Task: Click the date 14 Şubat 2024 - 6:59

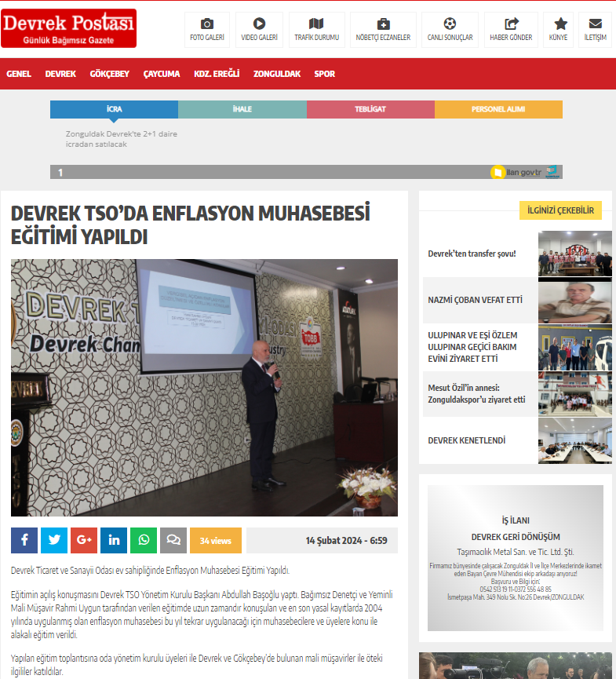Action: [x=346, y=540]
